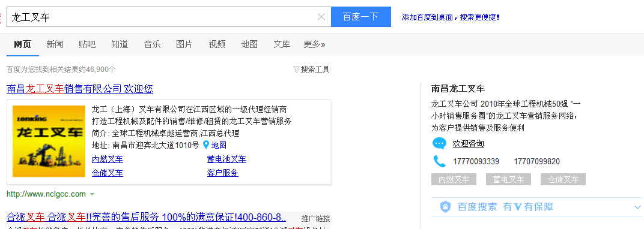Switch to the 贴吧 tab
The image size is (644, 229).
click(x=87, y=44)
